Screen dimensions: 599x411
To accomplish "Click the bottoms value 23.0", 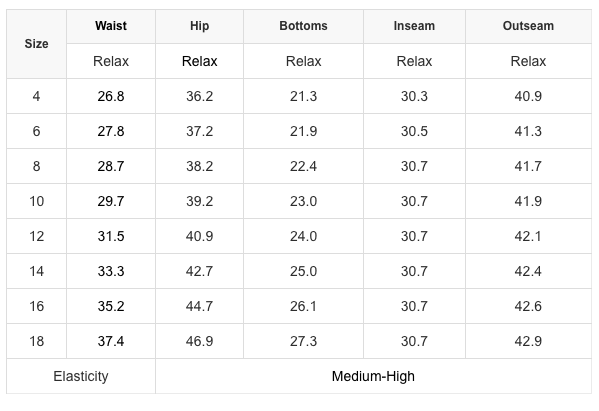I will [303, 201].
